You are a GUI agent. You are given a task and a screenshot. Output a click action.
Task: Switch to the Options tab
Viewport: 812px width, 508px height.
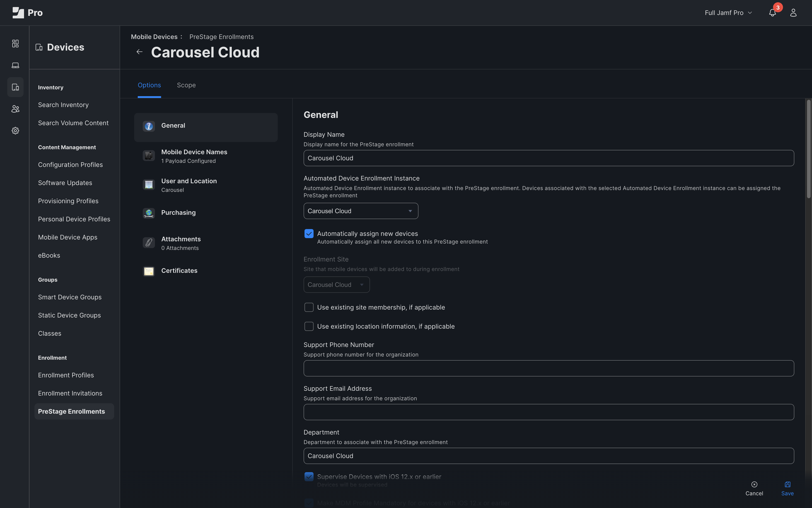149,85
